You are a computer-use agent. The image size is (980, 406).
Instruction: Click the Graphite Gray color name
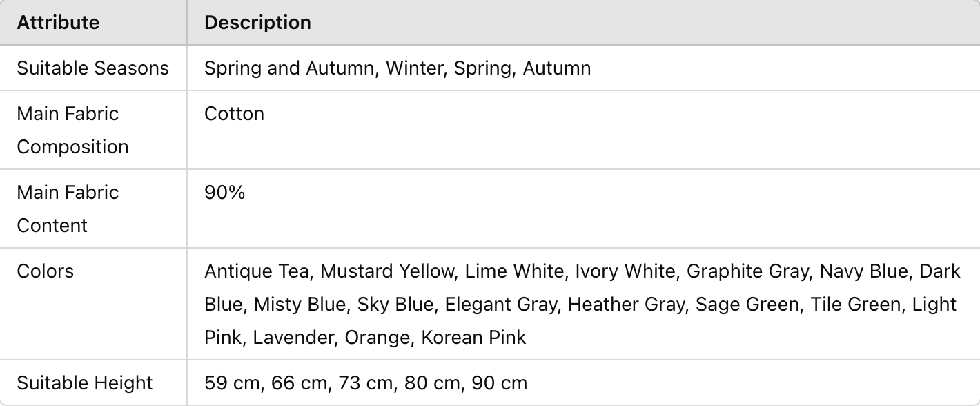coord(747,271)
